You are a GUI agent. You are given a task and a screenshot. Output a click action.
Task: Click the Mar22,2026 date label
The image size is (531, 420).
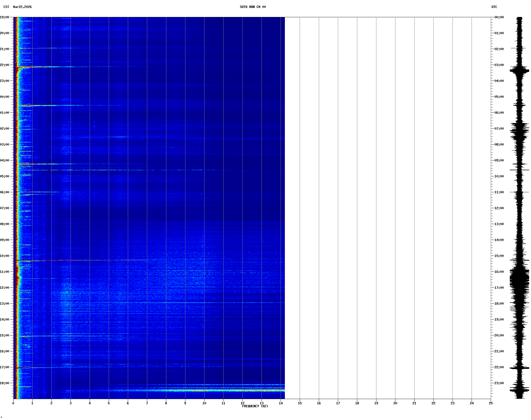22,7
